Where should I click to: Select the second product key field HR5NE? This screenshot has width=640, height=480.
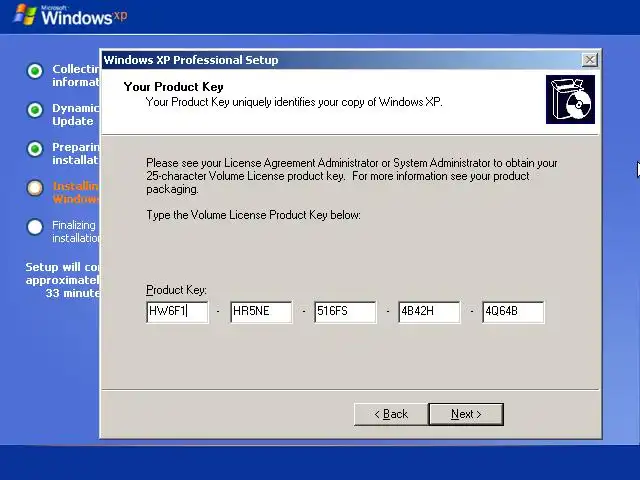[x=261, y=312]
